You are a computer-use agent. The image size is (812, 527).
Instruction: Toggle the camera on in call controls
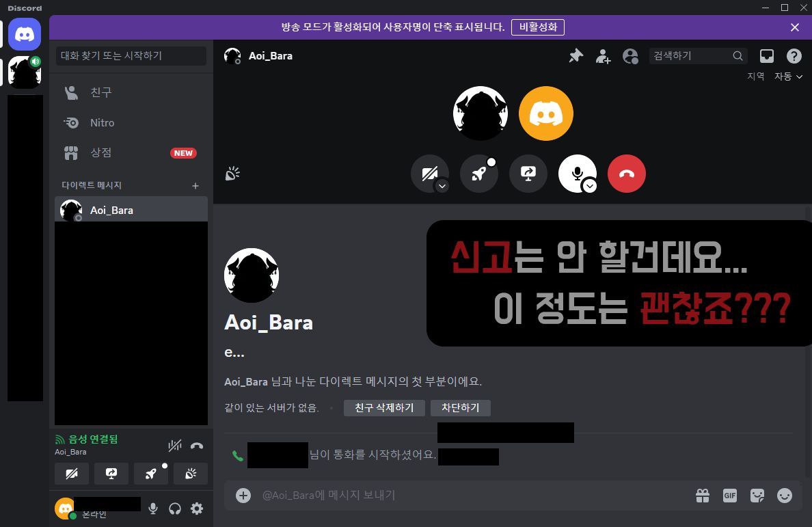[x=429, y=174]
